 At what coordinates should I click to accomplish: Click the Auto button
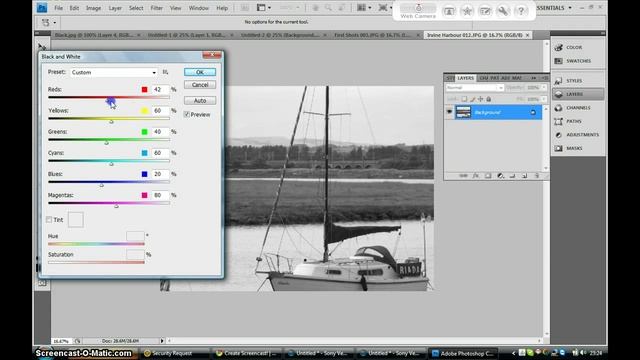200,100
